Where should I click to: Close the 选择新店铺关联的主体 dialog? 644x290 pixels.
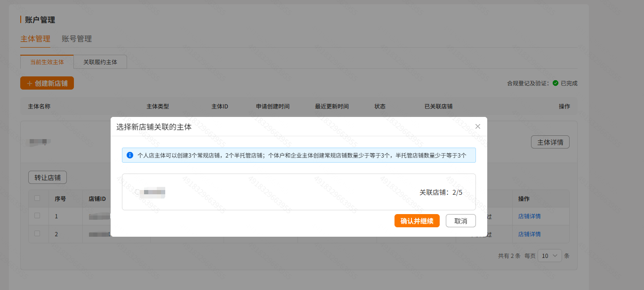click(478, 126)
